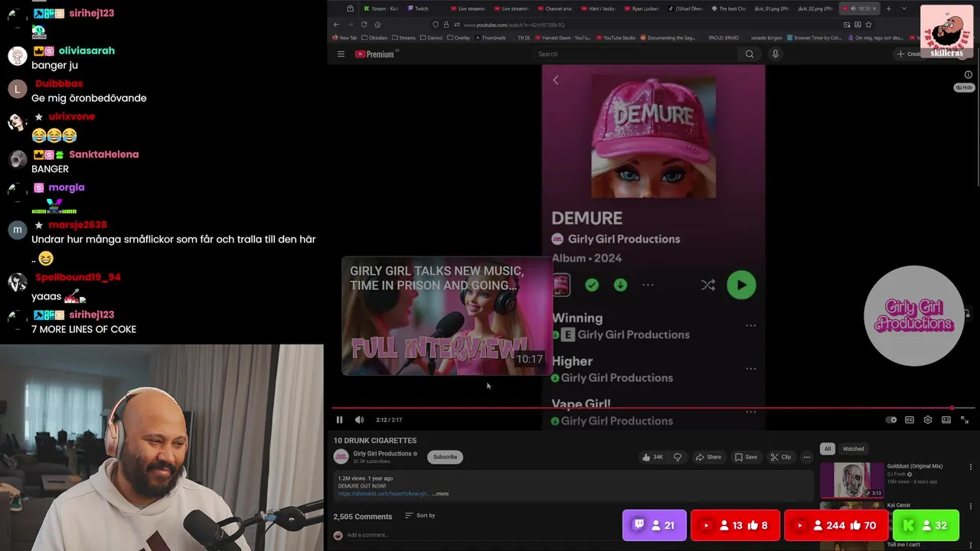This screenshot has width=980, height=551.
Task: Click the search magnifier button
Action: (750, 54)
